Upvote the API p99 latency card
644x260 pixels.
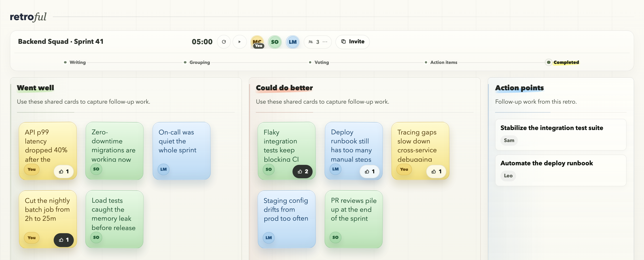point(64,172)
